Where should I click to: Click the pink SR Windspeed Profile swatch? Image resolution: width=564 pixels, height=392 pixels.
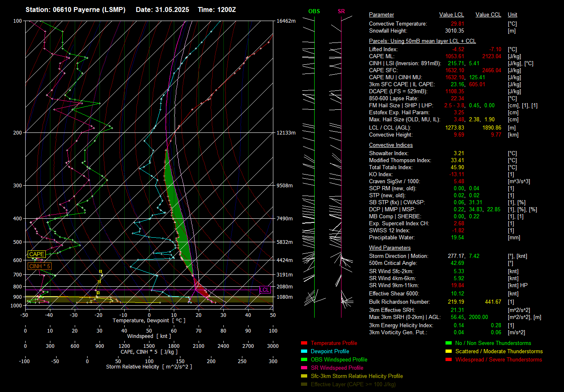pyautogui.click(x=304, y=368)
